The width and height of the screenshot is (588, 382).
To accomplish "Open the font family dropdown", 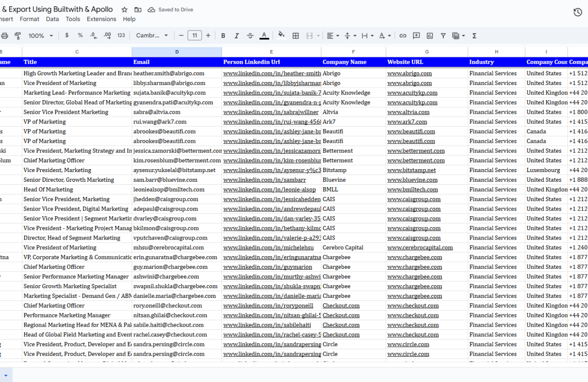I will click(x=152, y=35).
